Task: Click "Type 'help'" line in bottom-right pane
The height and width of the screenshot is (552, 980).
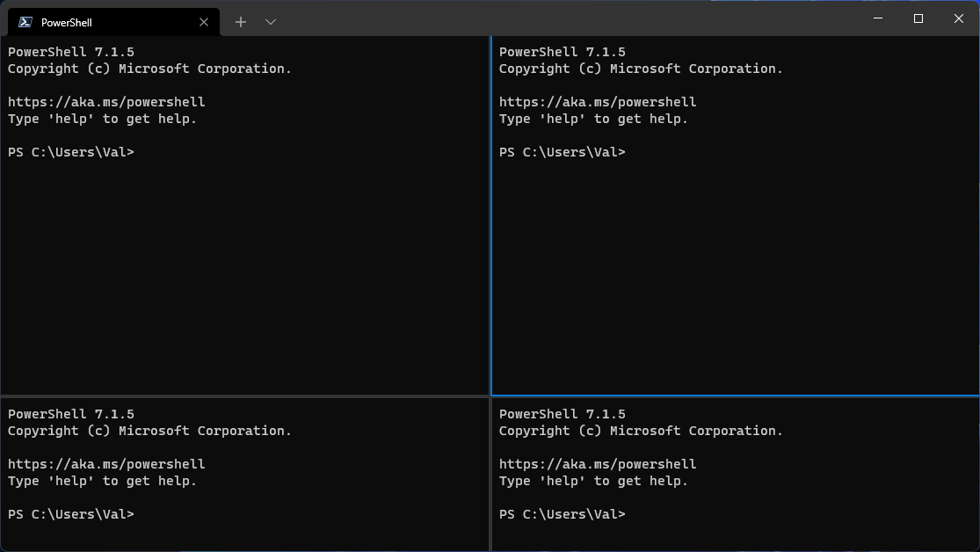Action: pyautogui.click(x=594, y=481)
